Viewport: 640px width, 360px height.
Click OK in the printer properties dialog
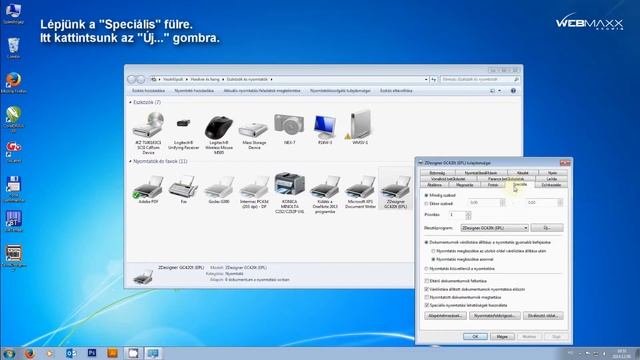click(x=475, y=337)
